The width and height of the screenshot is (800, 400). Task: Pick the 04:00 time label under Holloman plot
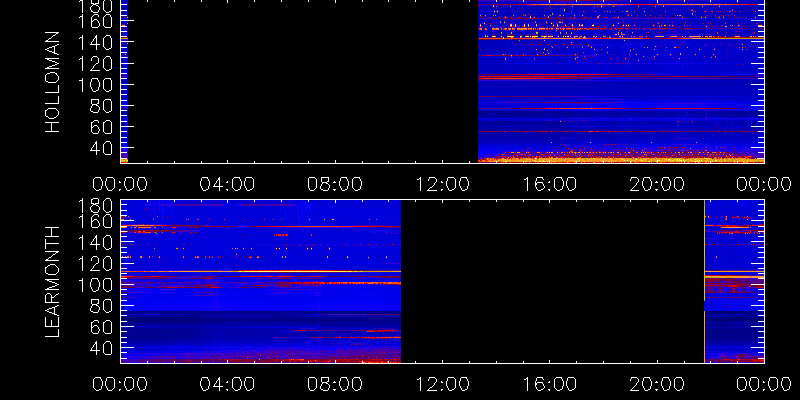[227, 184]
